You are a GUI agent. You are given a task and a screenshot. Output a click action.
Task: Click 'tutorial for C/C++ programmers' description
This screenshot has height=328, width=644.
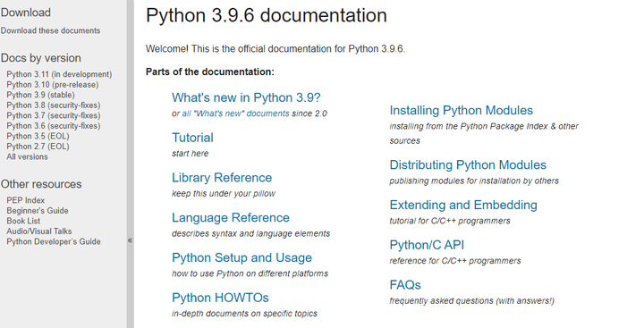point(450,221)
